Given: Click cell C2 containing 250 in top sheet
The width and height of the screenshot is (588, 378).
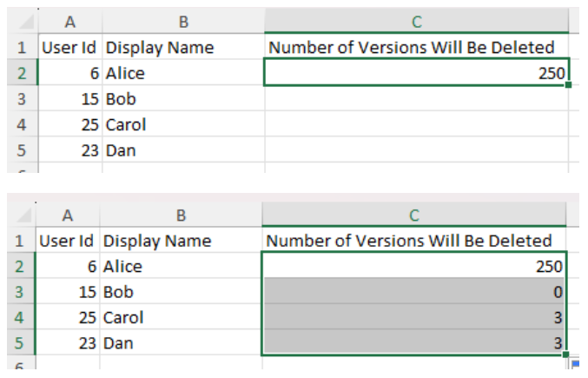Looking at the screenshot, I should [x=417, y=72].
